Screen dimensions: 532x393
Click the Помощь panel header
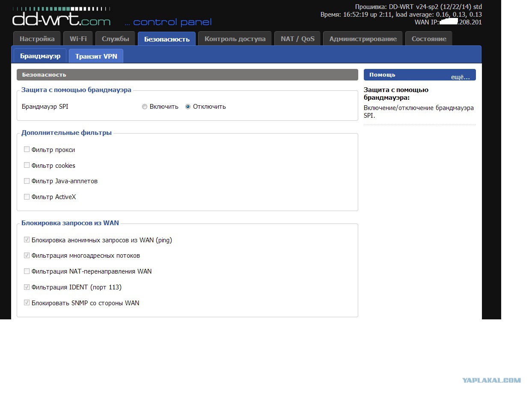click(419, 75)
